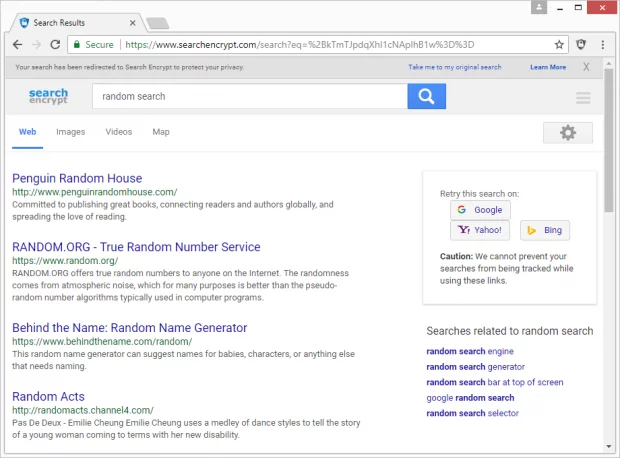Open a new browser tab
This screenshot has width=620, height=458.
pos(158,23)
